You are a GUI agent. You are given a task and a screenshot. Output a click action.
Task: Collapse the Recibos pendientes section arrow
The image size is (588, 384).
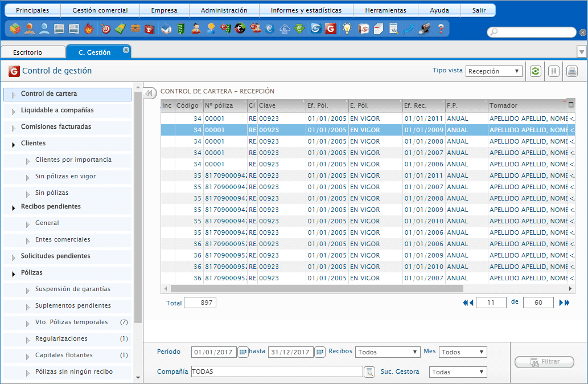tap(14, 208)
